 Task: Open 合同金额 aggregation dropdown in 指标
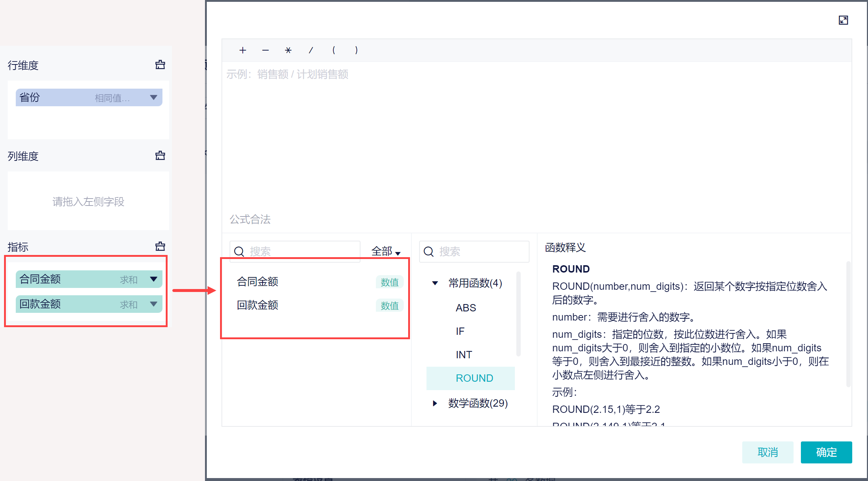(154, 279)
